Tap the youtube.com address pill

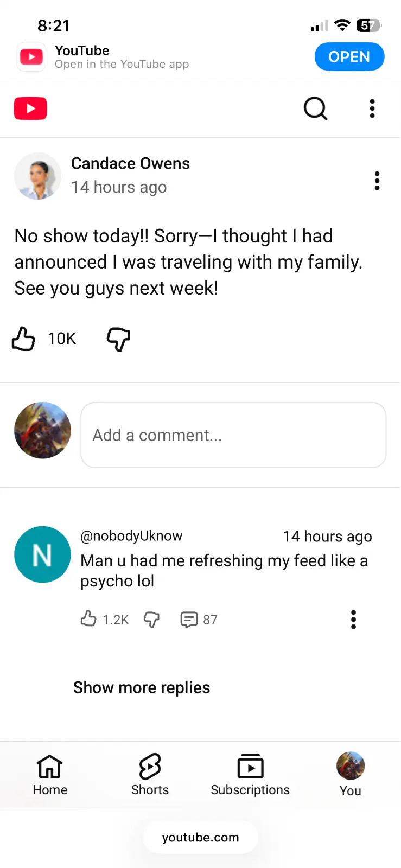[x=200, y=837]
